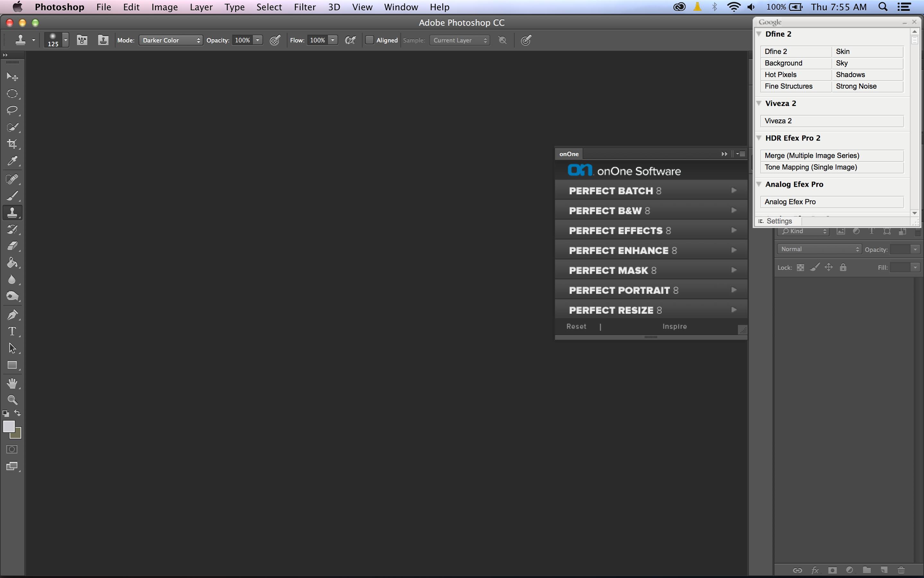
Task: Select the Lasso tool
Action: (12, 111)
